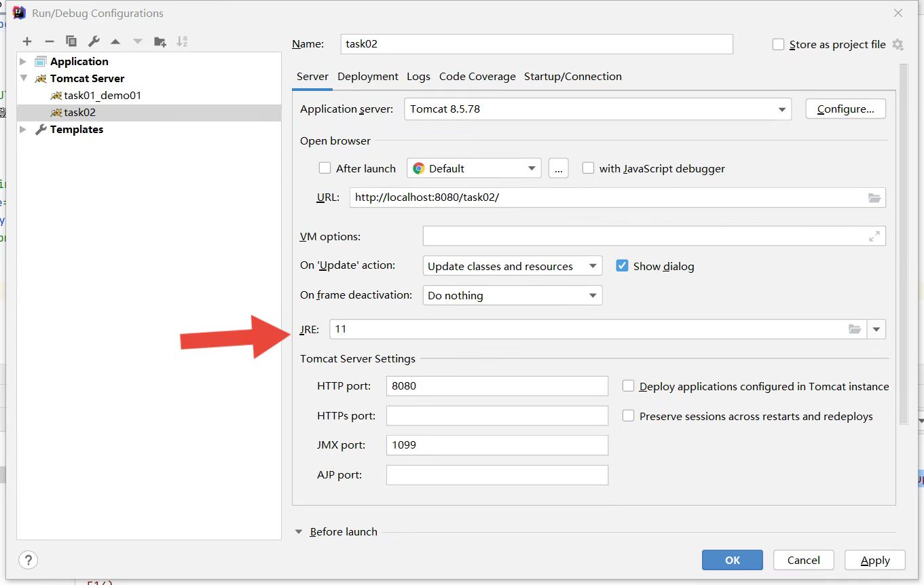Open Default browser dropdown
The height and width of the screenshot is (585, 924).
tap(474, 168)
